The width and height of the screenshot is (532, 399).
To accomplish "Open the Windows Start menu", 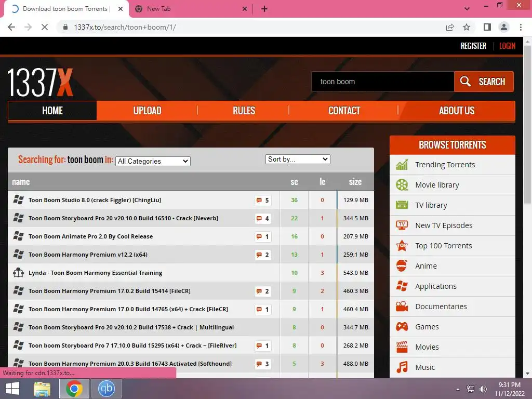I will (x=12, y=389).
